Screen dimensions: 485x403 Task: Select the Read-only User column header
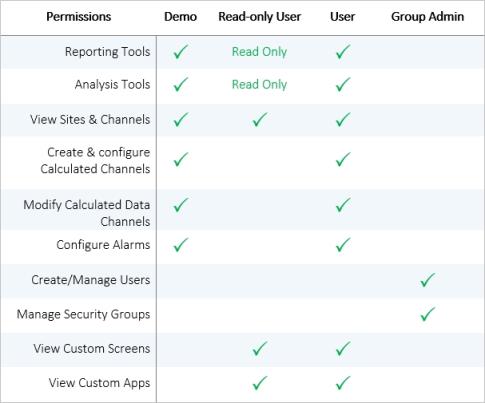[x=260, y=17]
